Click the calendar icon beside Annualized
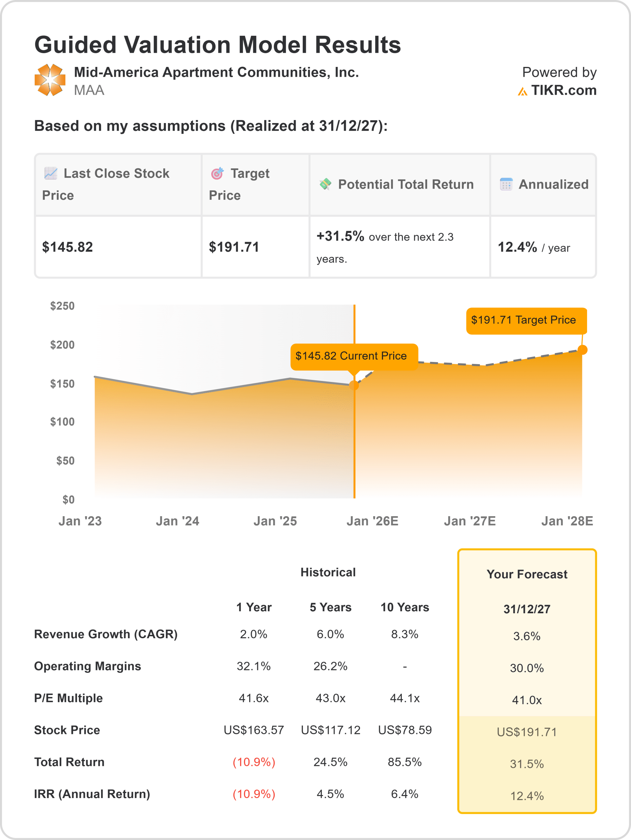The width and height of the screenshot is (631, 840). click(506, 184)
